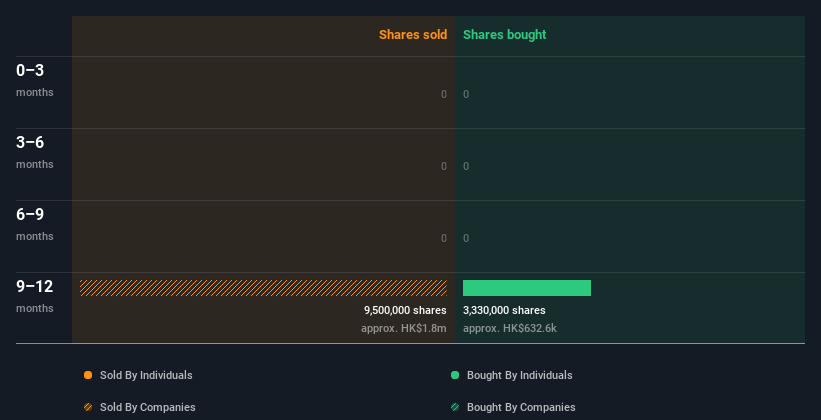
Task: Click the approx. HK$632.6k text
Action: tap(510, 329)
